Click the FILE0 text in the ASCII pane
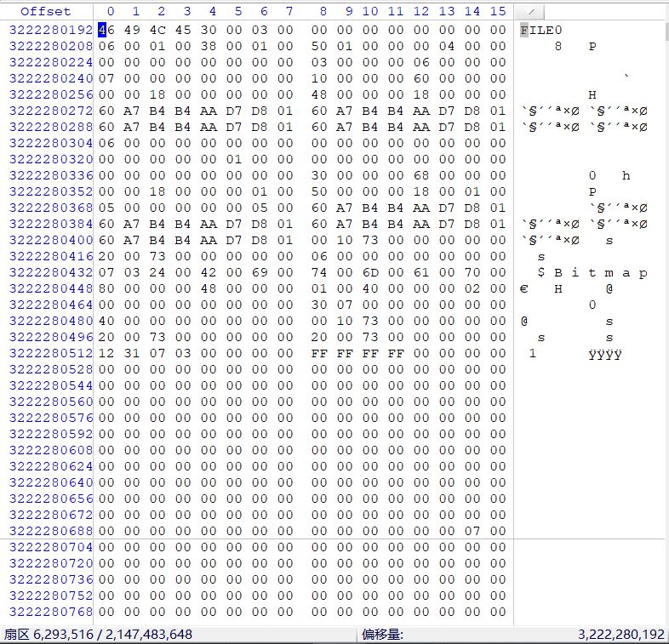Screen dimensions: 669x644 (x=541, y=31)
